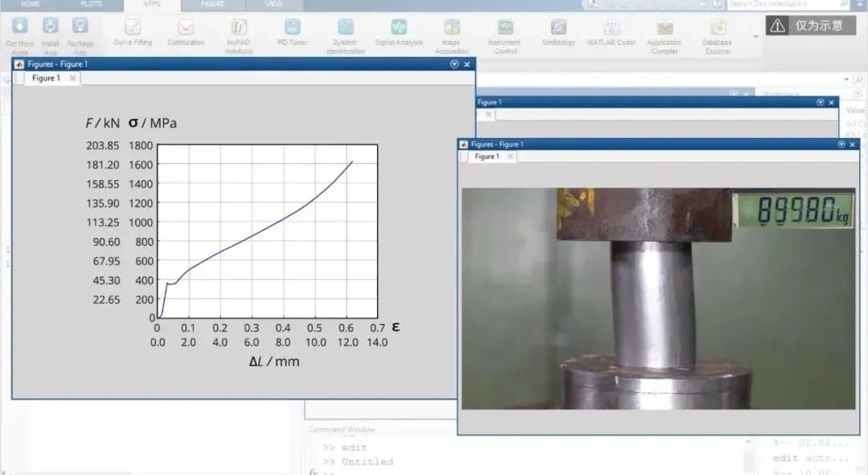Switch to the FIGURE ribbon tab
Viewport: 868px width, 475px height.
212,5
